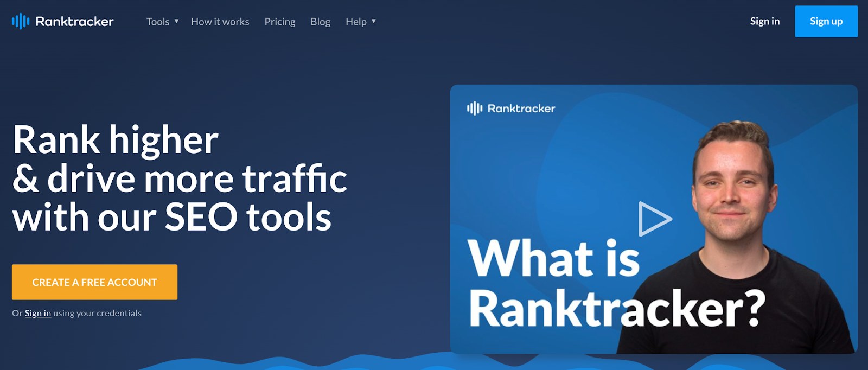The image size is (868, 370).
Task: Click the orange CREATE A FREE ACCOUNT button
Action: [94, 282]
